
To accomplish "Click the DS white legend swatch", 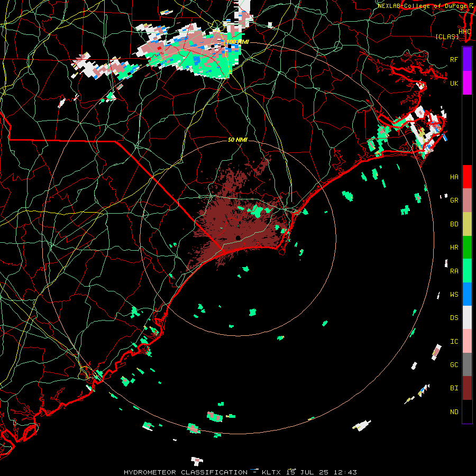I will (x=467, y=317).
